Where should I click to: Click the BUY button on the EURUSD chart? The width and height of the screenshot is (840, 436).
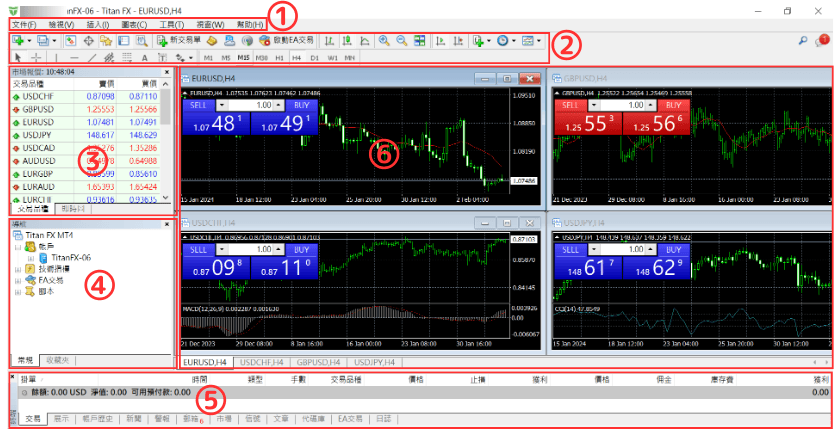point(295,105)
